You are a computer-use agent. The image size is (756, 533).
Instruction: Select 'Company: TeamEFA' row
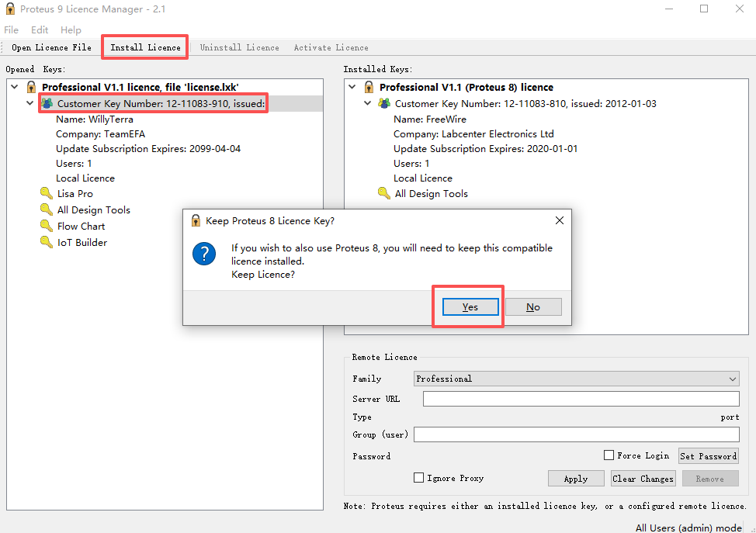pyautogui.click(x=100, y=134)
